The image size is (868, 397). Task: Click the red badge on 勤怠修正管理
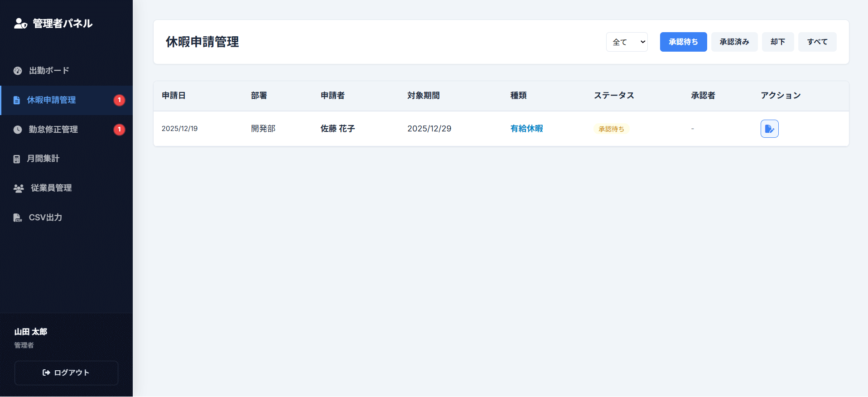[119, 130]
